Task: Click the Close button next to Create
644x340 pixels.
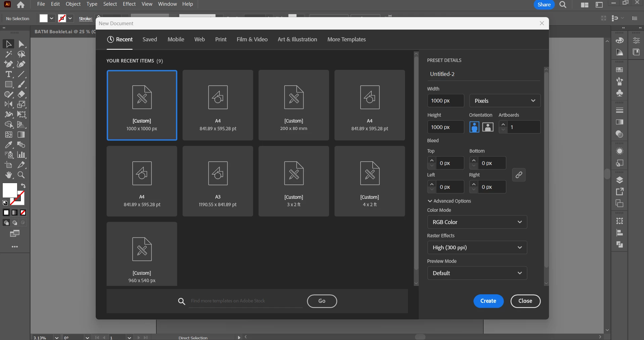Action: (525, 301)
